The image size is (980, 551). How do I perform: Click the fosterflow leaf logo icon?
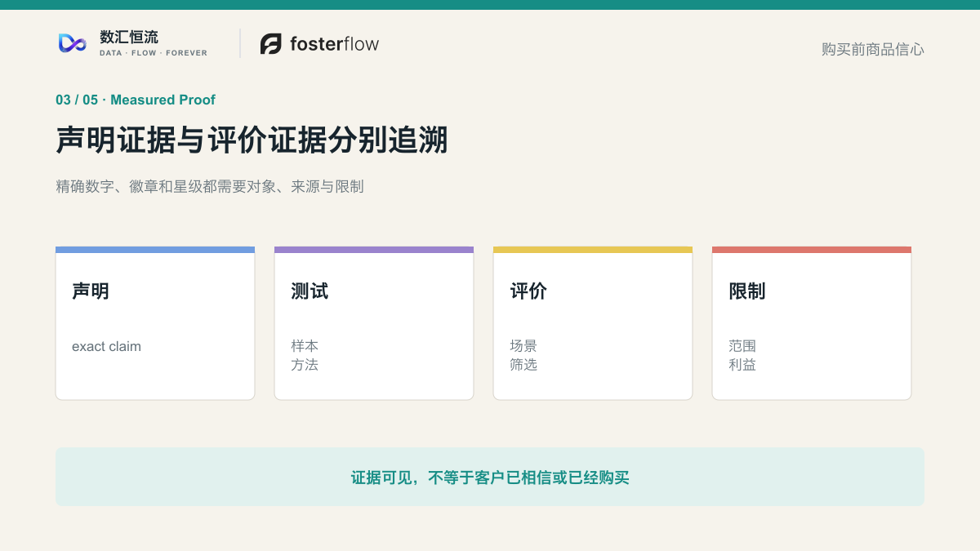coord(270,44)
